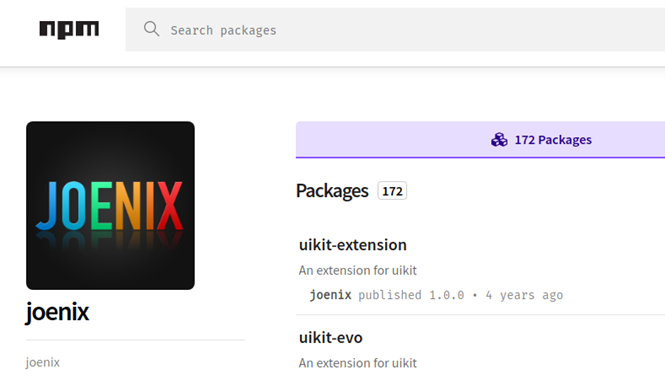Open the uikit-extension package
This screenshot has height=375, width=665.
point(352,245)
